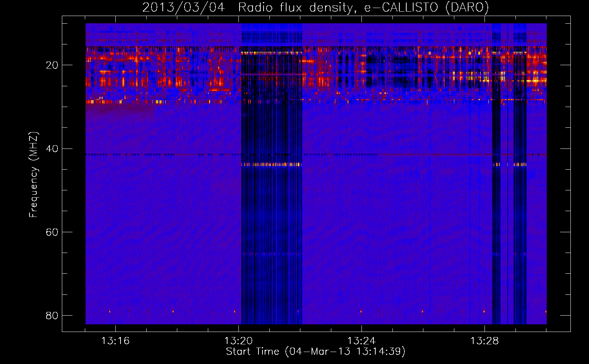Click the '40' frequency tick label
Screen dimensions: 589x364
[52, 149]
